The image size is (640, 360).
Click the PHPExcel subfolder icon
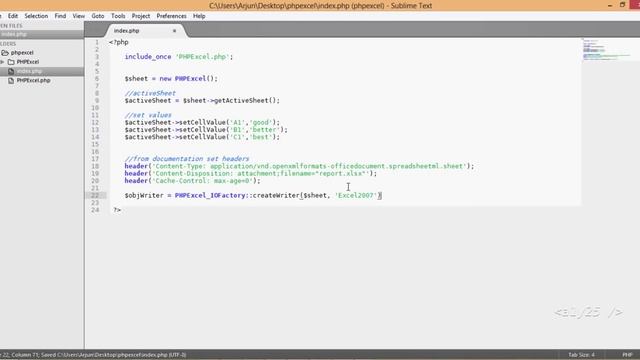click(x=11, y=62)
